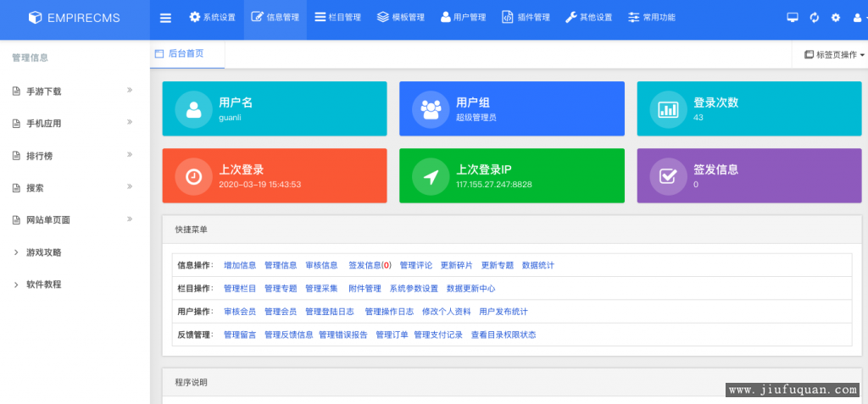Click the 管理评论 quick link
The width and height of the screenshot is (868, 404).
pos(415,265)
